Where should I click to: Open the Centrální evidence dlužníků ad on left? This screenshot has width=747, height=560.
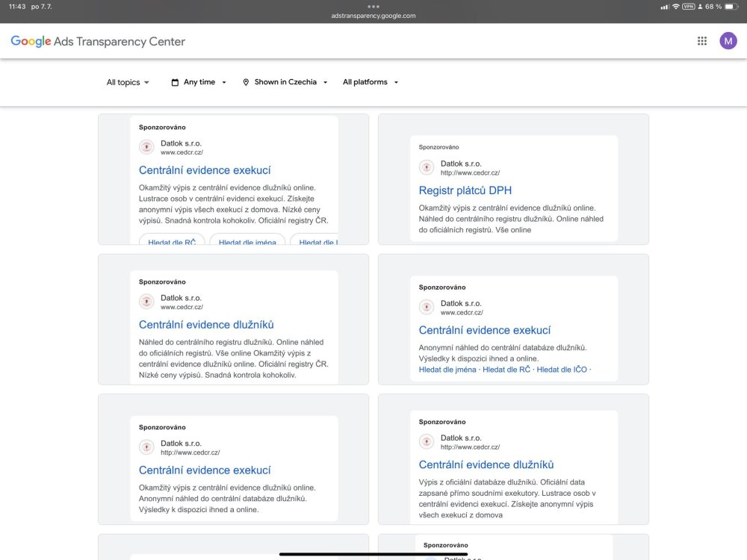[206, 325]
